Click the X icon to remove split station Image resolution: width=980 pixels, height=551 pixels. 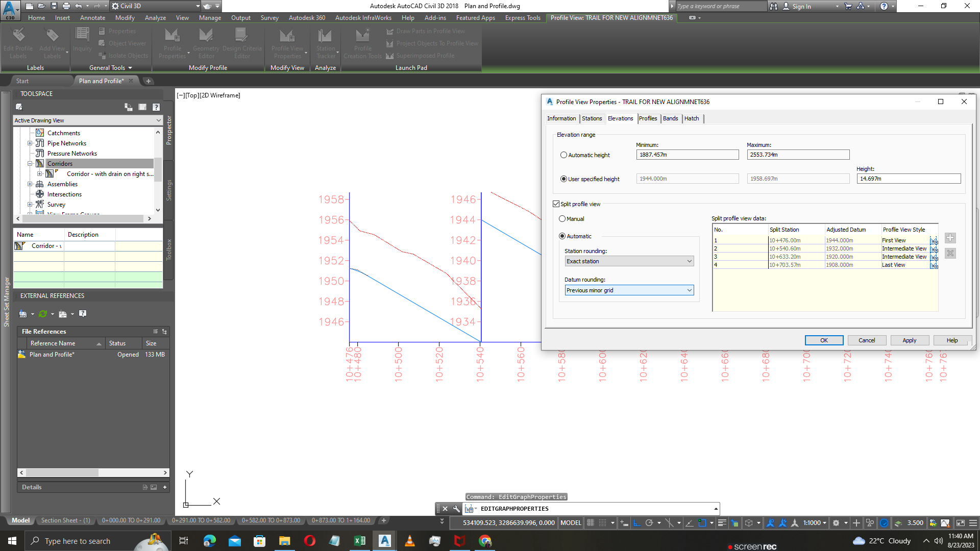coord(950,254)
